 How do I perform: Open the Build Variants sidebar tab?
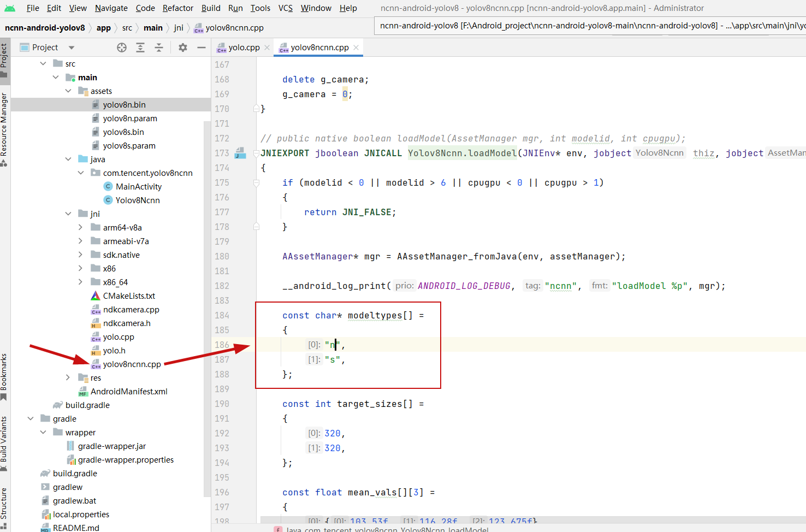point(4,443)
